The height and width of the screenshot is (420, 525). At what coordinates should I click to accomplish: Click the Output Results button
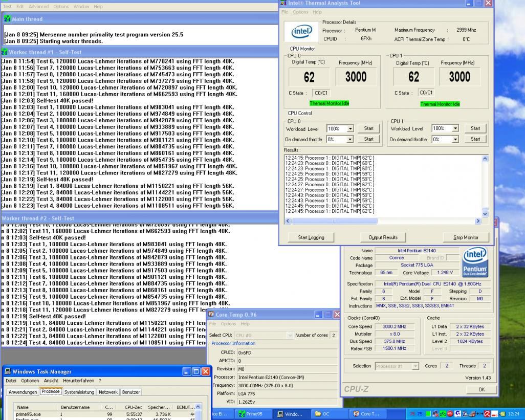[383, 237]
